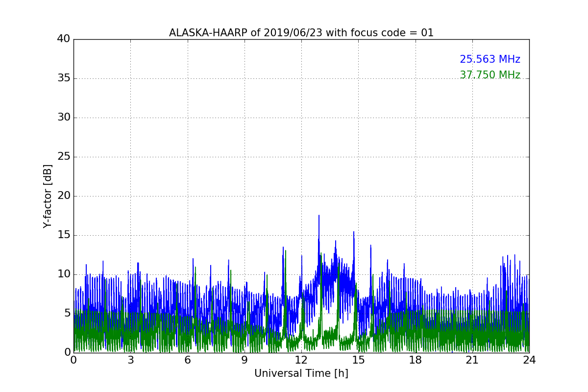The width and height of the screenshot is (588, 392).
Task: Click the Universal Time [h] axis label
Action: (x=301, y=373)
